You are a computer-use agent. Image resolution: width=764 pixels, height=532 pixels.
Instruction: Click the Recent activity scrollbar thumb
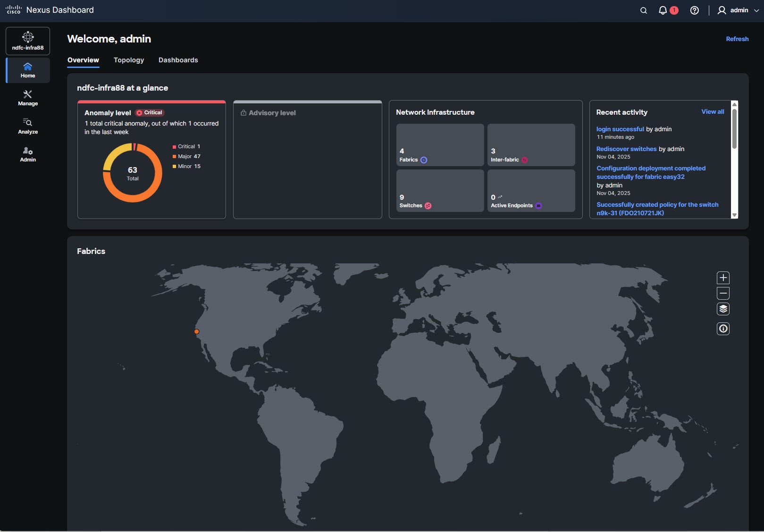click(x=734, y=129)
